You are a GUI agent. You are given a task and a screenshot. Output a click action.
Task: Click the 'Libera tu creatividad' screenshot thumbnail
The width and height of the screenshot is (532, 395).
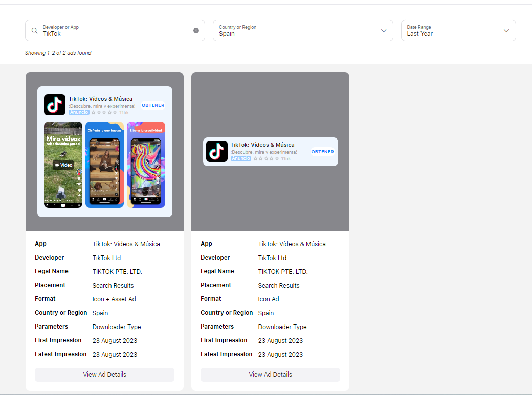tap(146, 165)
